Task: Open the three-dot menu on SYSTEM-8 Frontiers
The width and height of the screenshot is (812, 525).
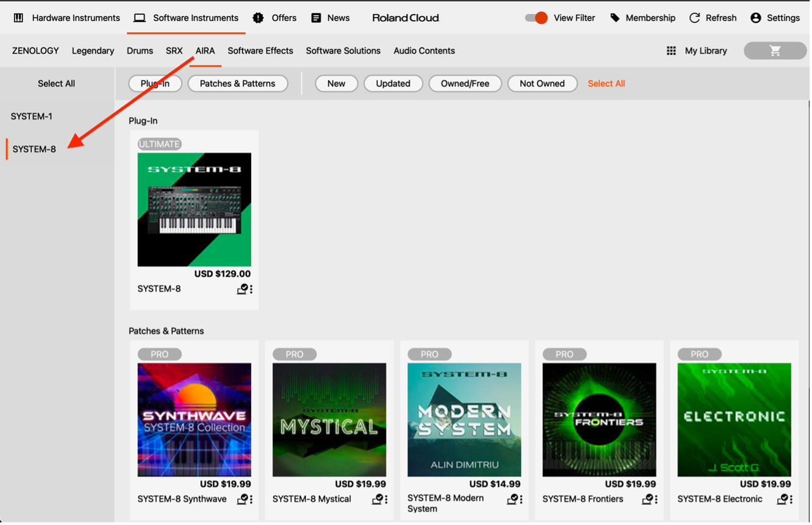Action: point(655,499)
